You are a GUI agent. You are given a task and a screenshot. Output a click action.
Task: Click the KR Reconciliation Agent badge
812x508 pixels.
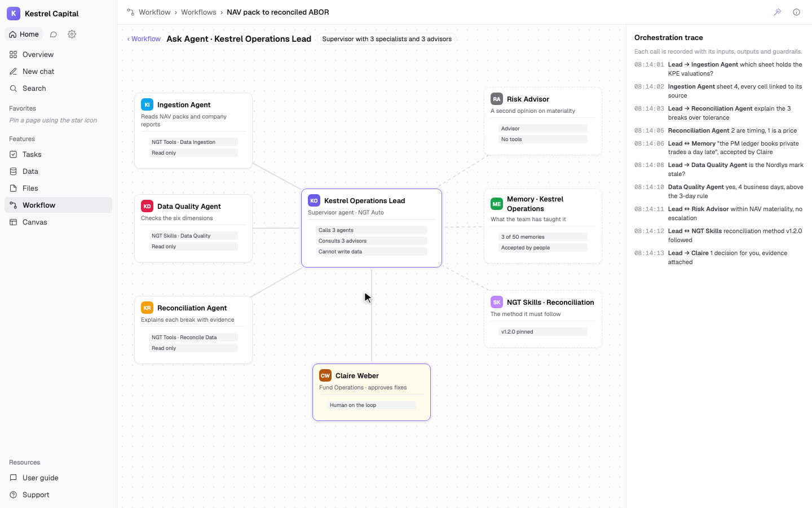[x=147, y=308]
